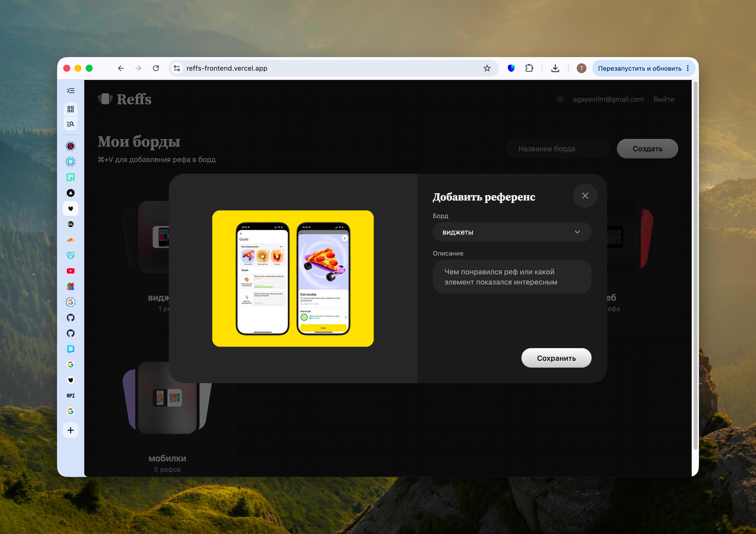Click the agayevtim@gmail.com account email

click(608, 99)
